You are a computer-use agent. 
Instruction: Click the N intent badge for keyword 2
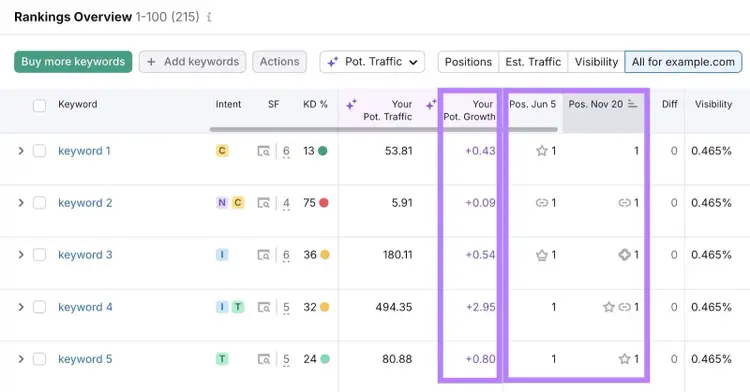point(222,203)
